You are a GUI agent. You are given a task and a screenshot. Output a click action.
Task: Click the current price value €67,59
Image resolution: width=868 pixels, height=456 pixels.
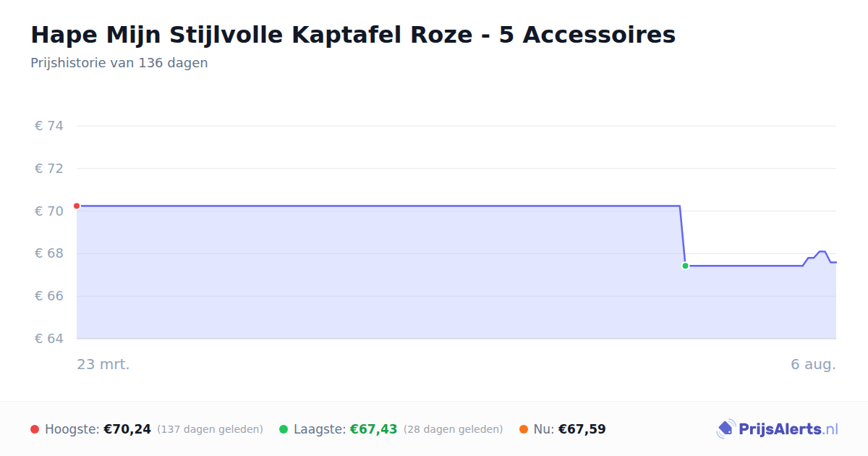(582, 429)
